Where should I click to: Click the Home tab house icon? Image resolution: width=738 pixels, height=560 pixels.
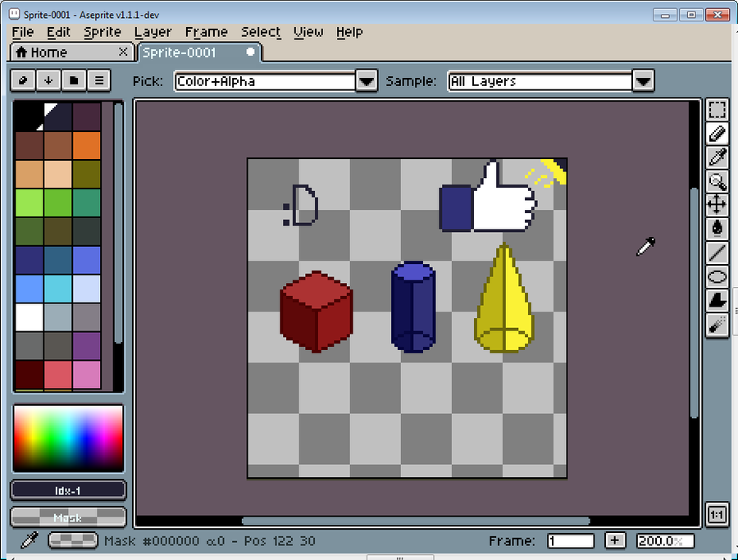[x=21, y=52]
